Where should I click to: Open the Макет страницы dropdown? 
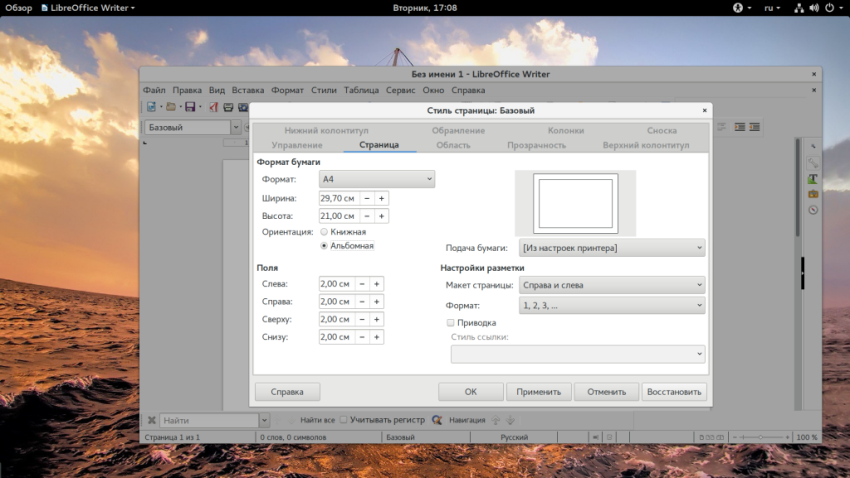pyautogui.click(x=612, y=286)
